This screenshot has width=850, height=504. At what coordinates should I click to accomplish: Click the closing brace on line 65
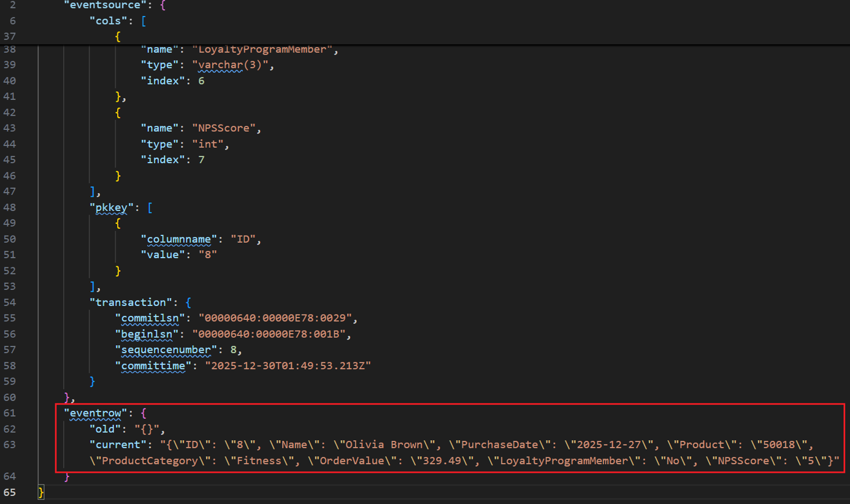click(x=41, y=492)
